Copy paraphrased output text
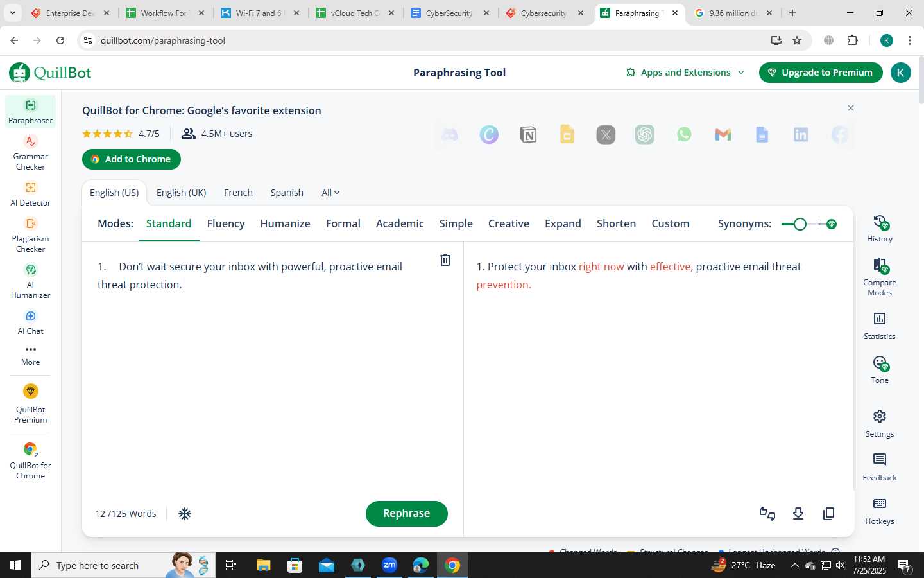The image size is (924, 578). click(828, 514)
